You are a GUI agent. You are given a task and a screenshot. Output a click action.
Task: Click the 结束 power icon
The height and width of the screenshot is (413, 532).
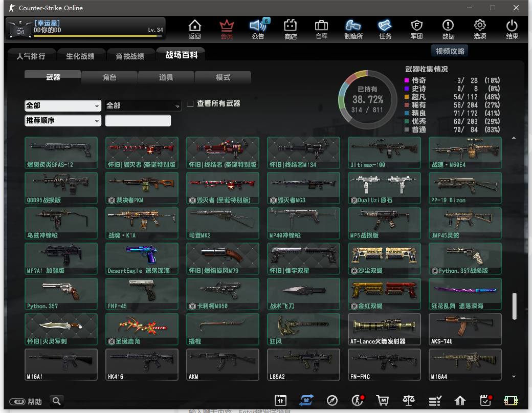(x=512, y=29)
